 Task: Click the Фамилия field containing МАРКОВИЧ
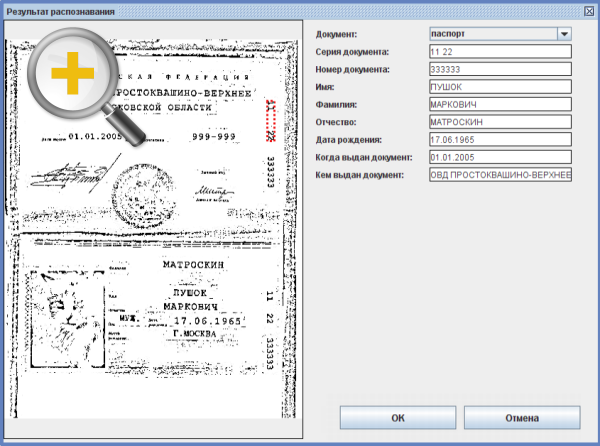tap(498, 104)
